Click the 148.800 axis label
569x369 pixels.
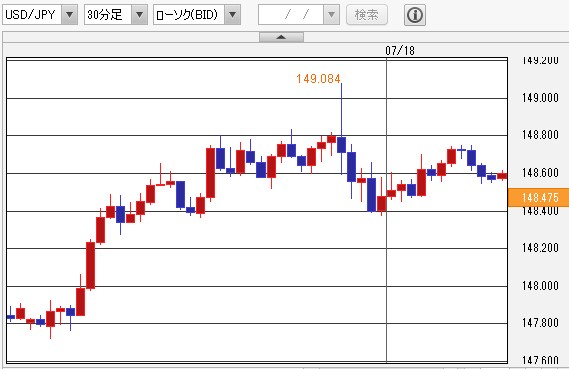point(540,135)
